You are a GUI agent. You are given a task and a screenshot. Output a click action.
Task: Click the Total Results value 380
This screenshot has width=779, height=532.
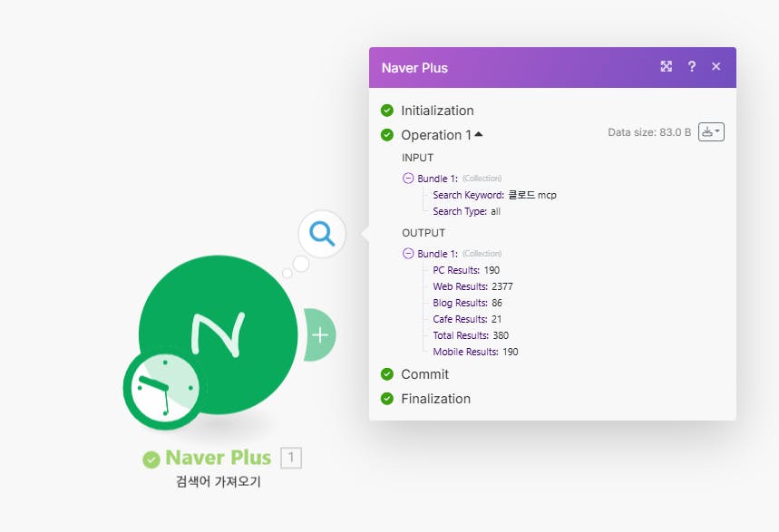(x=501, y=336)
